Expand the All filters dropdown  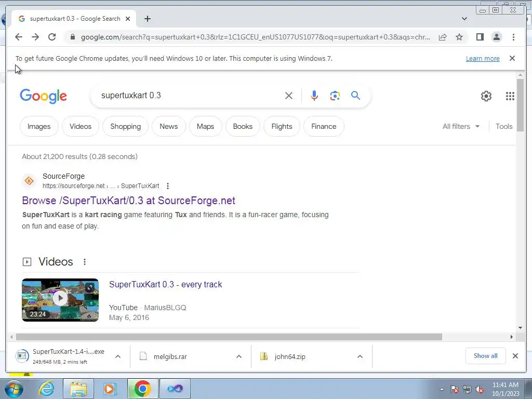[x=461, y=126]
